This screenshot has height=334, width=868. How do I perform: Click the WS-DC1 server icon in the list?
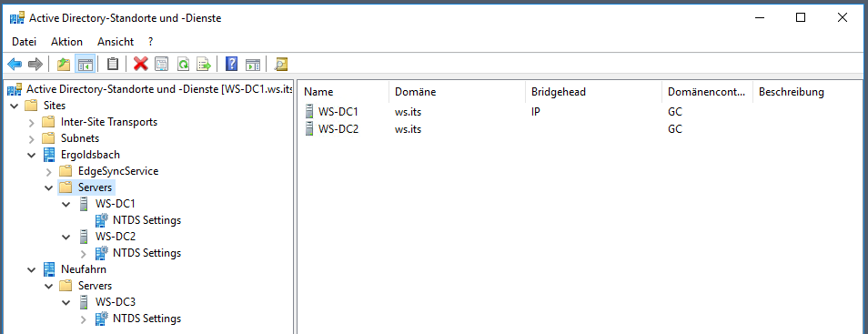click(308, 111)
